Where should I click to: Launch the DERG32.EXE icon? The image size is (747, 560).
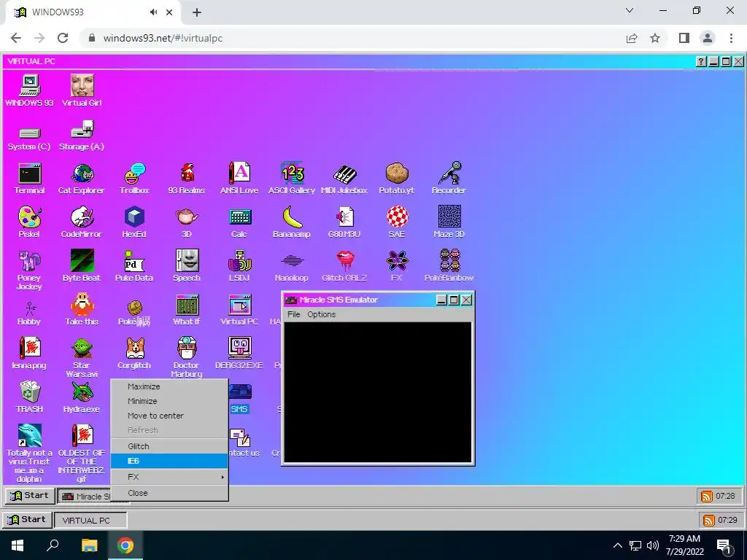click(x=239, y=354)
